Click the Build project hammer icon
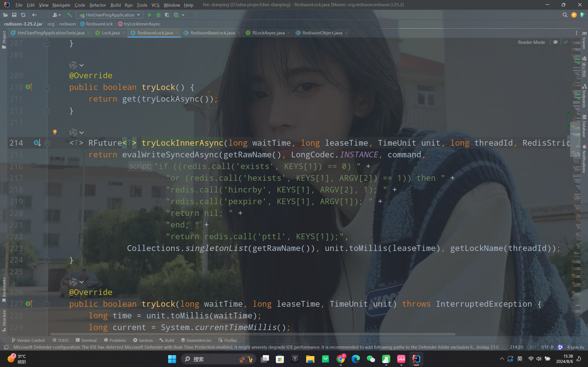This screenshot has width=588, height=367. 70,15
